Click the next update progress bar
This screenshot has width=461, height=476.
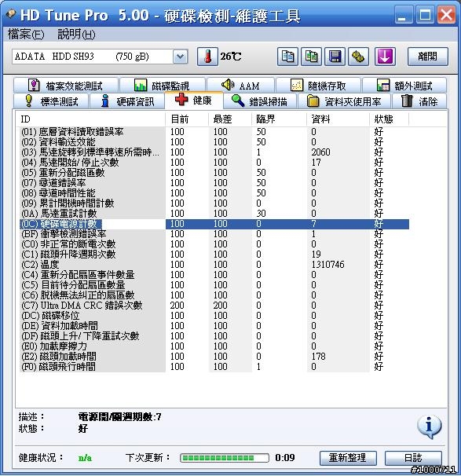pos(225,458)
